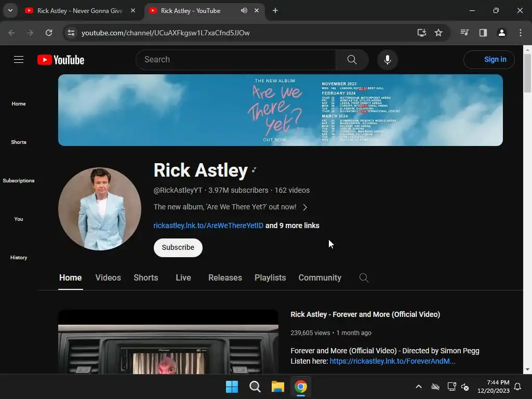Click the Subscribe button
This screenshot has height=399, width=532.
coord(178,248)
